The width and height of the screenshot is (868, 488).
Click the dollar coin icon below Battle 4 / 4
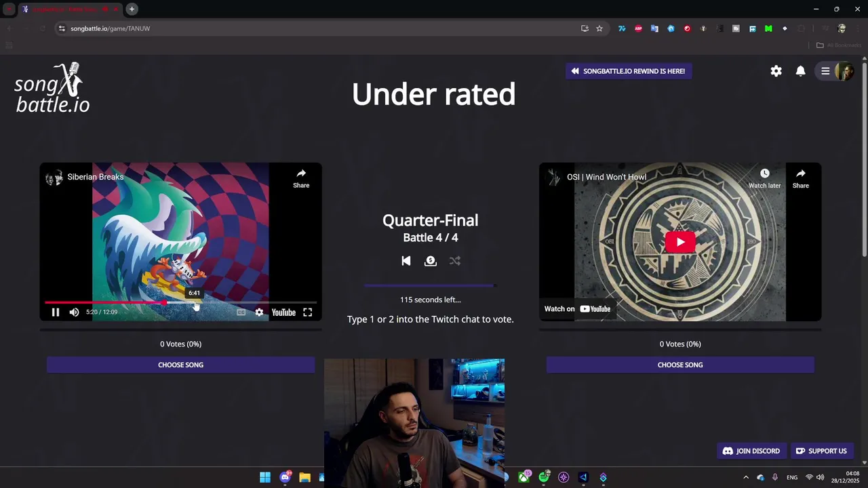(431, 261)
